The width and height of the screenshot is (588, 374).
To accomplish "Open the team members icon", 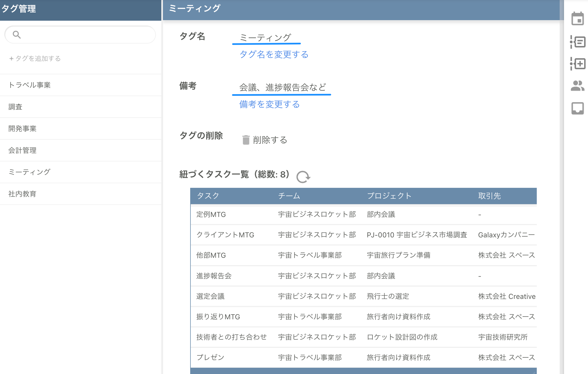I will (577, 85).
